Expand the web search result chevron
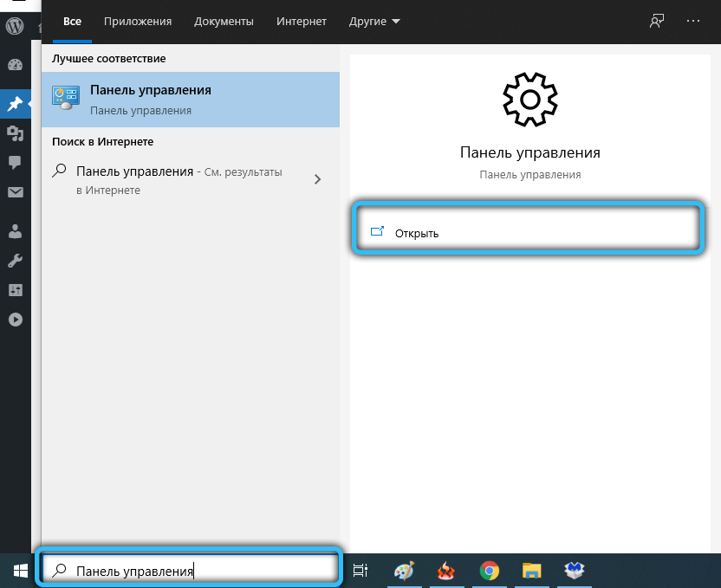The image size is (721, 588). (317, 179)
